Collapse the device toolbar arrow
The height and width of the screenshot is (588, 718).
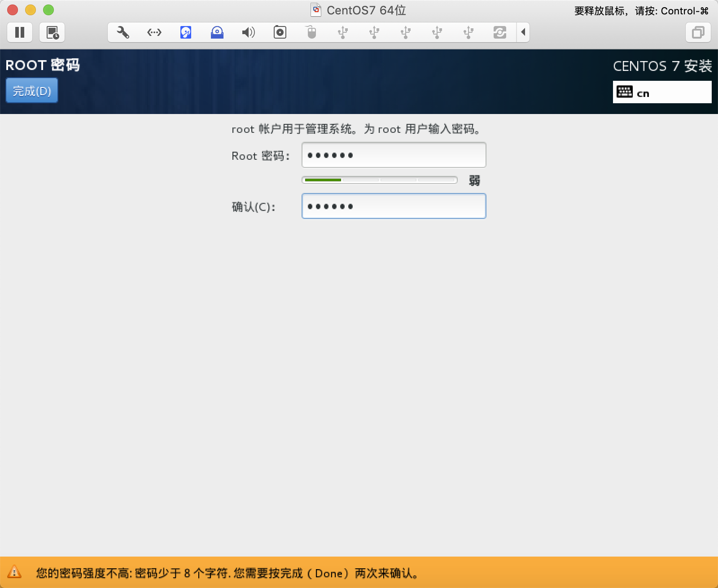click(x=523, y=32)
